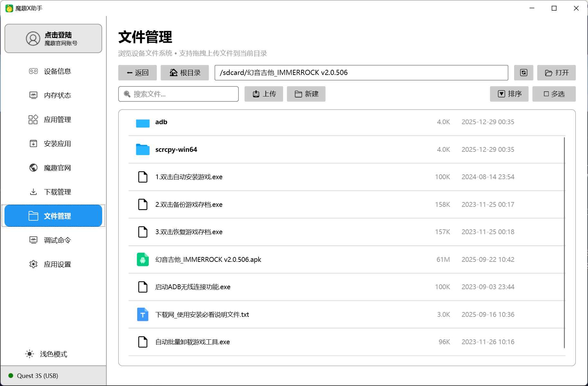Click the 上传 upload button
588x386 pixels.
[x=263, y=94]
